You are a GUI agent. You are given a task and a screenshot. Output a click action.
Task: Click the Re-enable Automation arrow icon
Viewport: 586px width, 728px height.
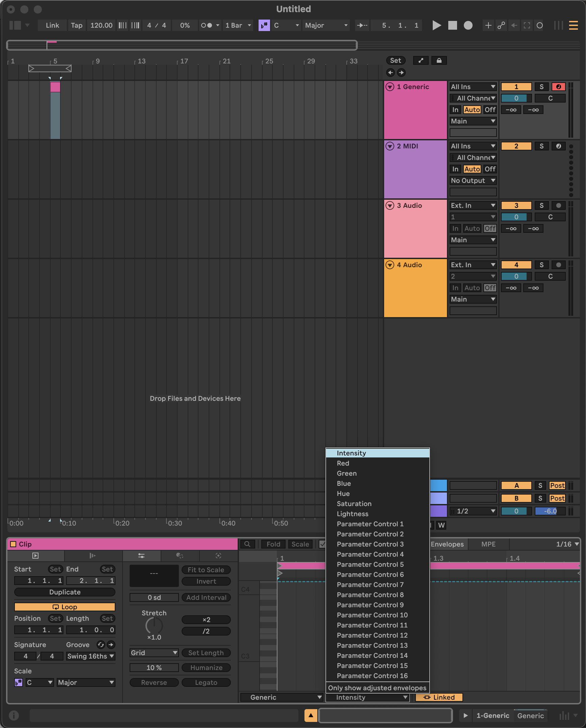click(x=514, y=25)
